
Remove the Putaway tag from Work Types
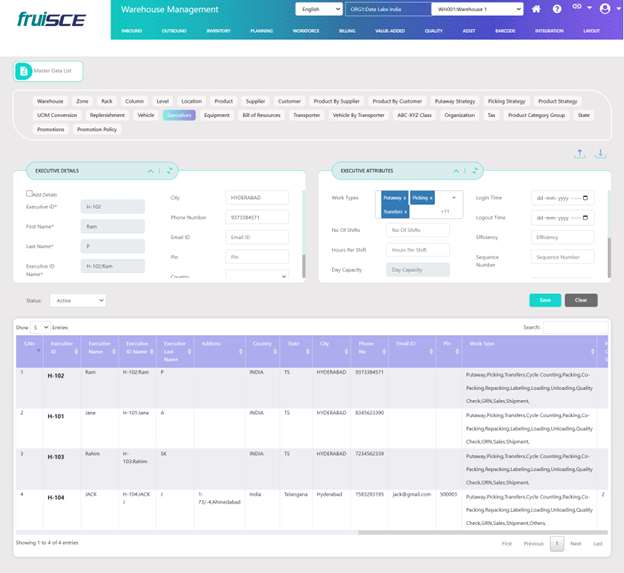coord(406,199)
